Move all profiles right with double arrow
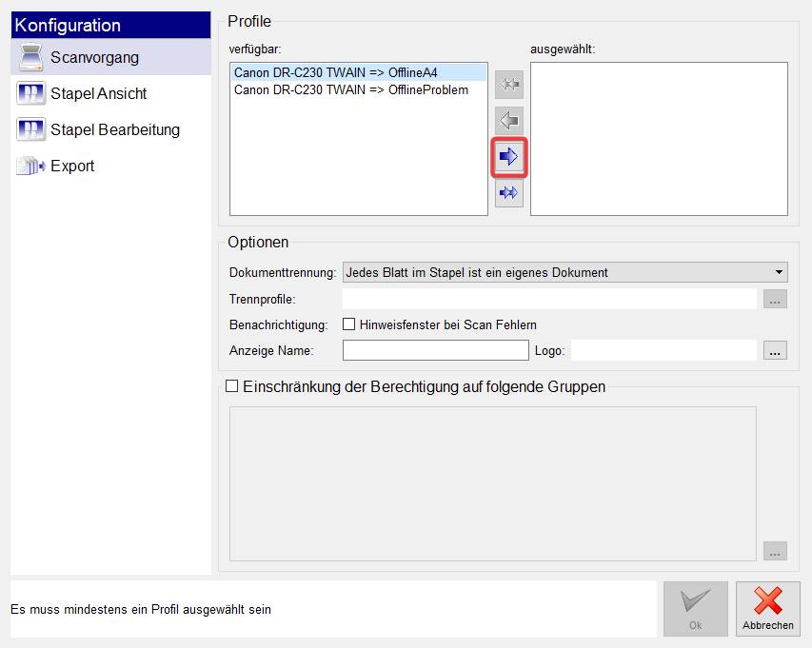The image size is (812, 648). [509, 193]
